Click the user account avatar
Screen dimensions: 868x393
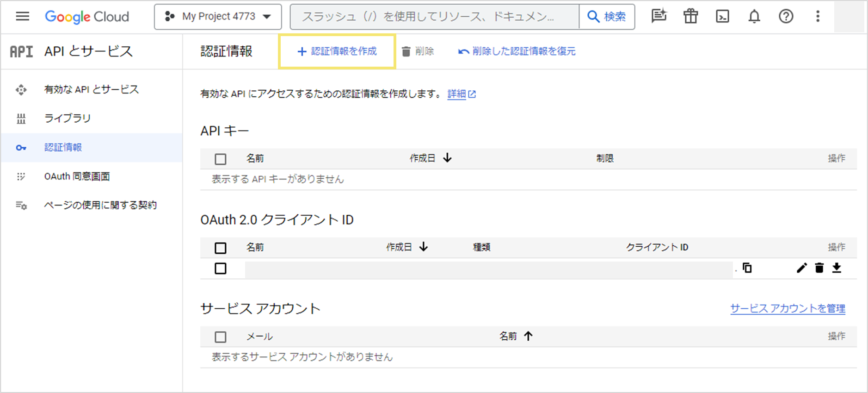pyautogui.click(x=849, y=16)
